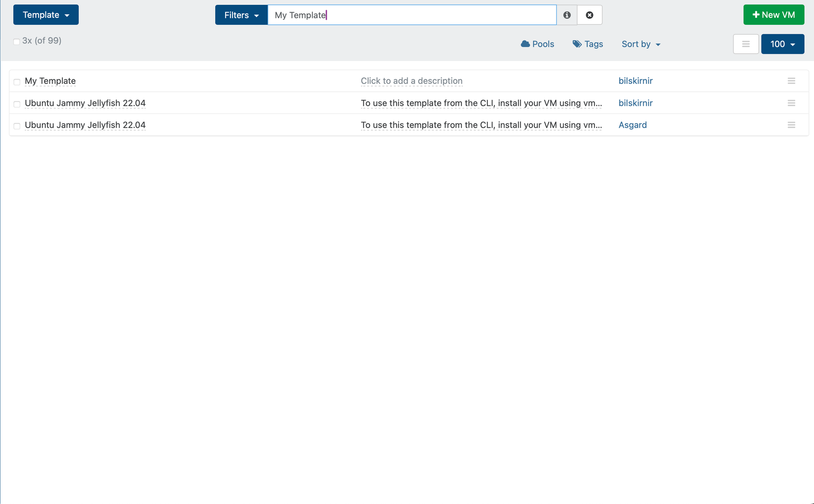Image resolution: width=814 pixels, height=504 pixels.
Task: Click the filter syntax info icon
Action: click(567, 15)
